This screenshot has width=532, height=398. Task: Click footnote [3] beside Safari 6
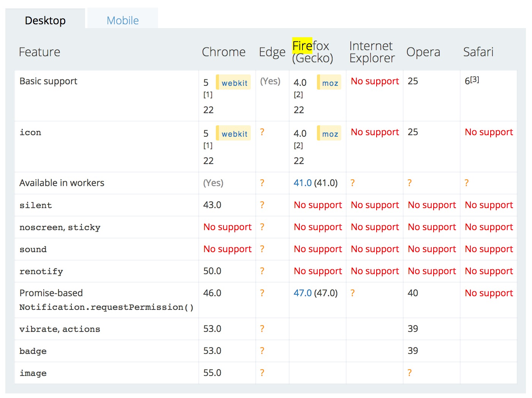coord(475,79)
